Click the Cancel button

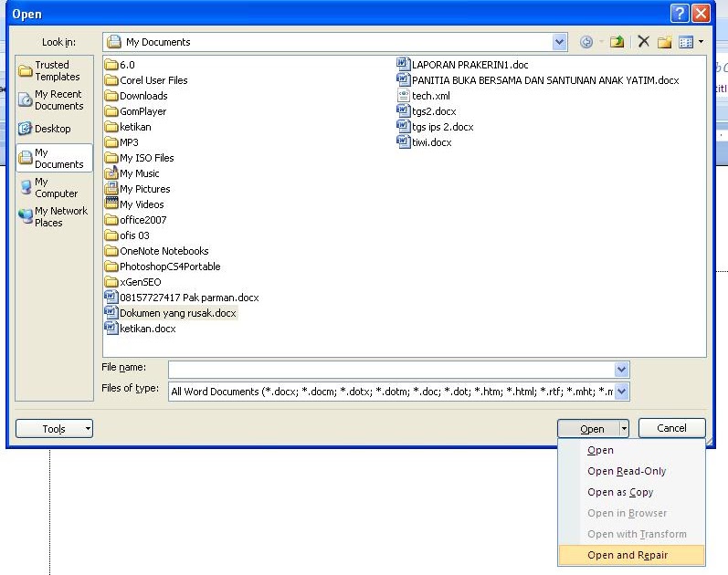point(671,428)
